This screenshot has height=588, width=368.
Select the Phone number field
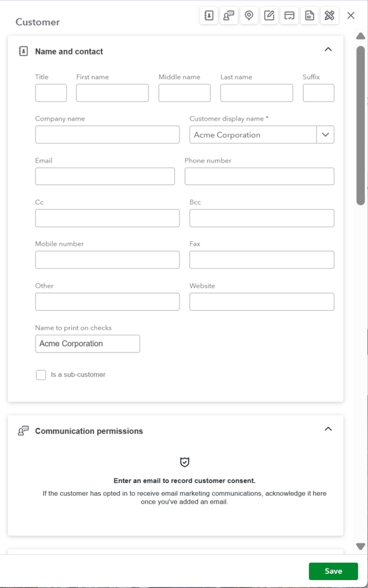[x=259, y=176]
